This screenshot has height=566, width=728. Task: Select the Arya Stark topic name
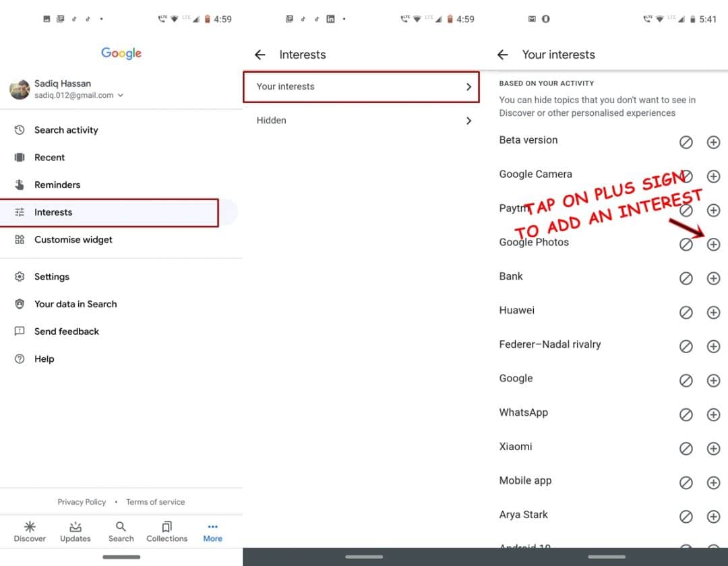pyautogui.click(x=523, y=515)
